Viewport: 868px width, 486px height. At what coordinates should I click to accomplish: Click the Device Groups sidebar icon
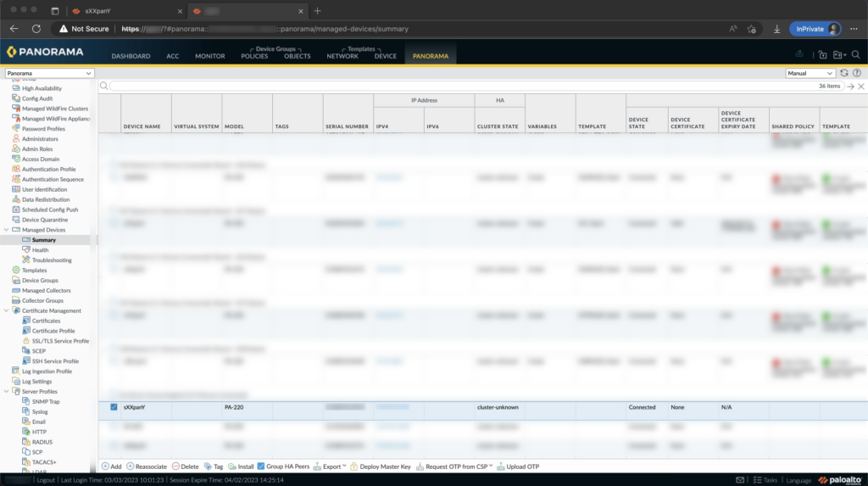point(16,281)
